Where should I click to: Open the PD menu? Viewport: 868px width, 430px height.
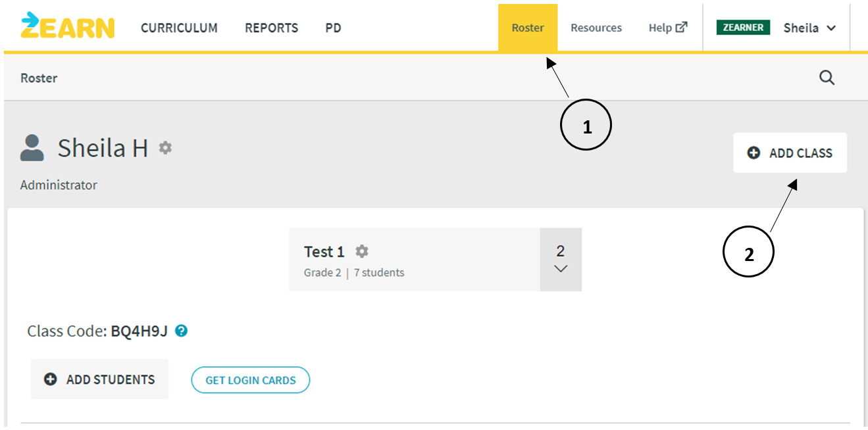pos(333,28)
